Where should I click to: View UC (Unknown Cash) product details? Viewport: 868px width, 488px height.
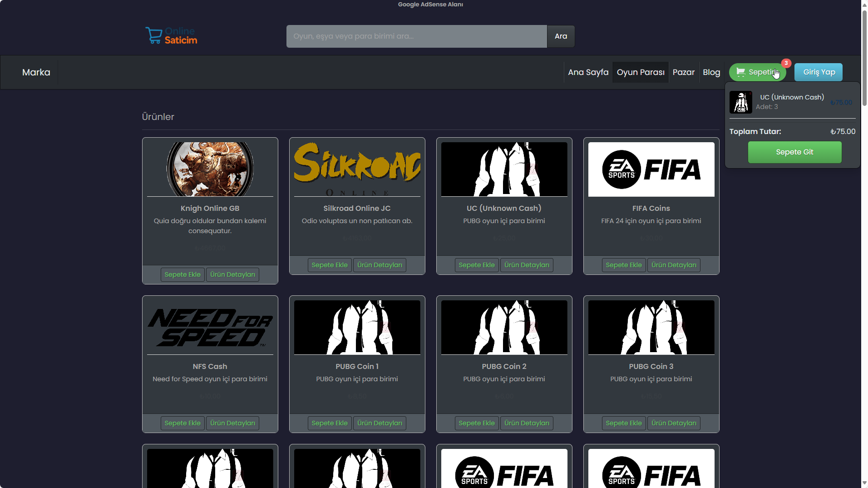pyautogui.click(x=527, y=265)
